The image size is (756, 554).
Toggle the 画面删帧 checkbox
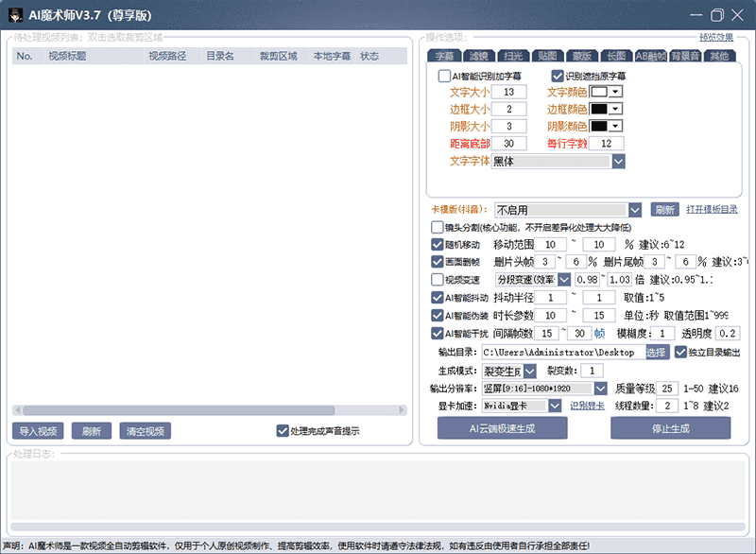[x=437, y=262]
